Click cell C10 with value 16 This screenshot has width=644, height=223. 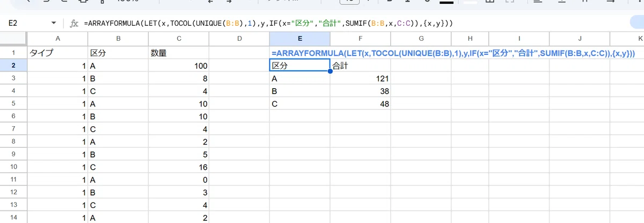(x=179, y=167)
